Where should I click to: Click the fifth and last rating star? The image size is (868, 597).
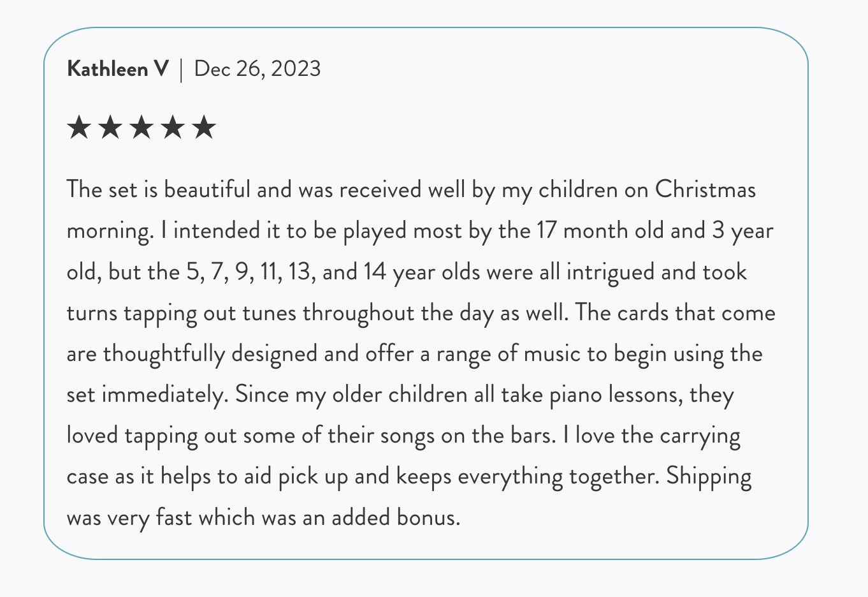[204, 128]
